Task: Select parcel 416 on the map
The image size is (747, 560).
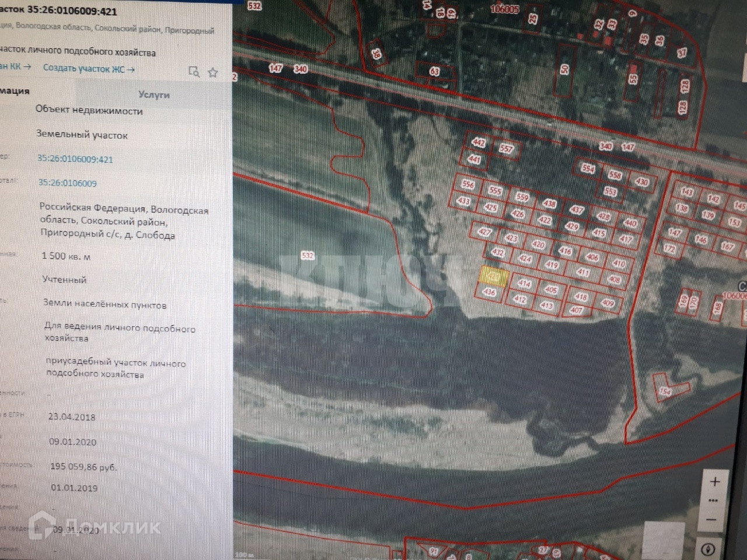Action: click(x=566, y=251)
